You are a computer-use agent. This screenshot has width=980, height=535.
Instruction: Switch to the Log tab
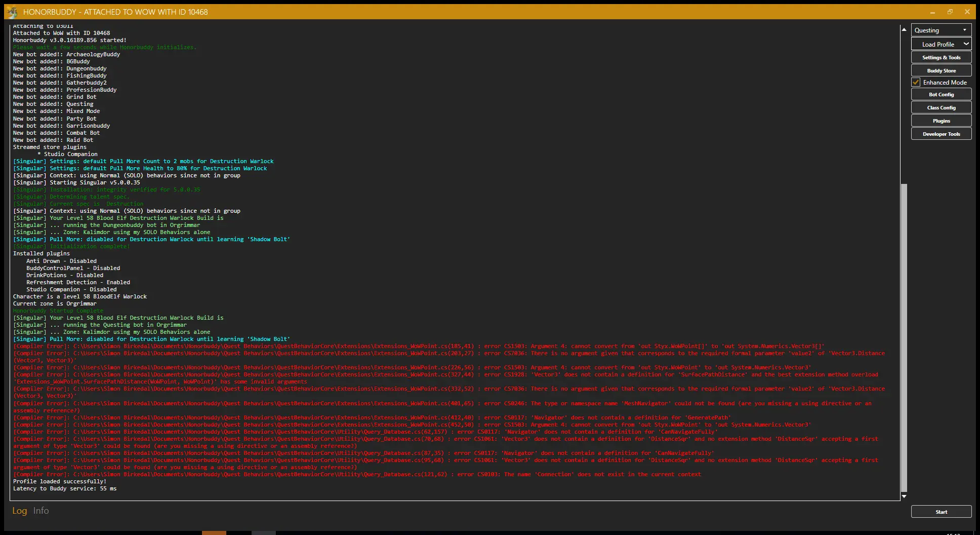[20, 511]
